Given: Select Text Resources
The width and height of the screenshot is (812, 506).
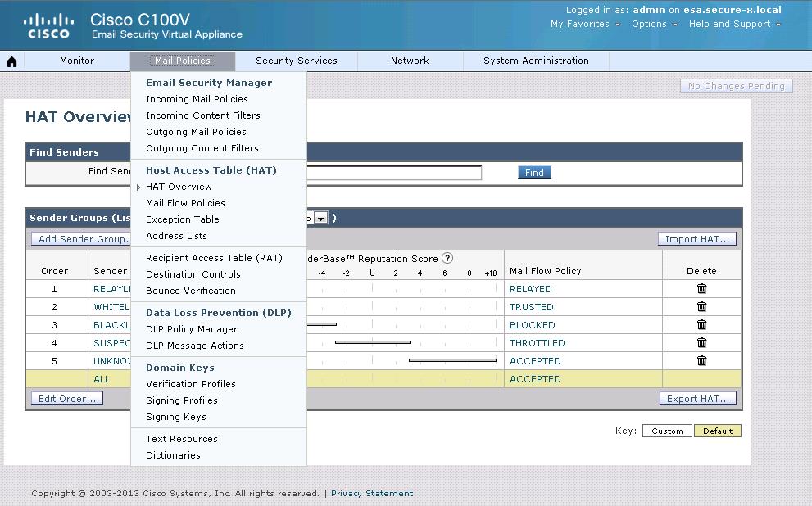Looking at the screenshot, I should pos(182,439).
